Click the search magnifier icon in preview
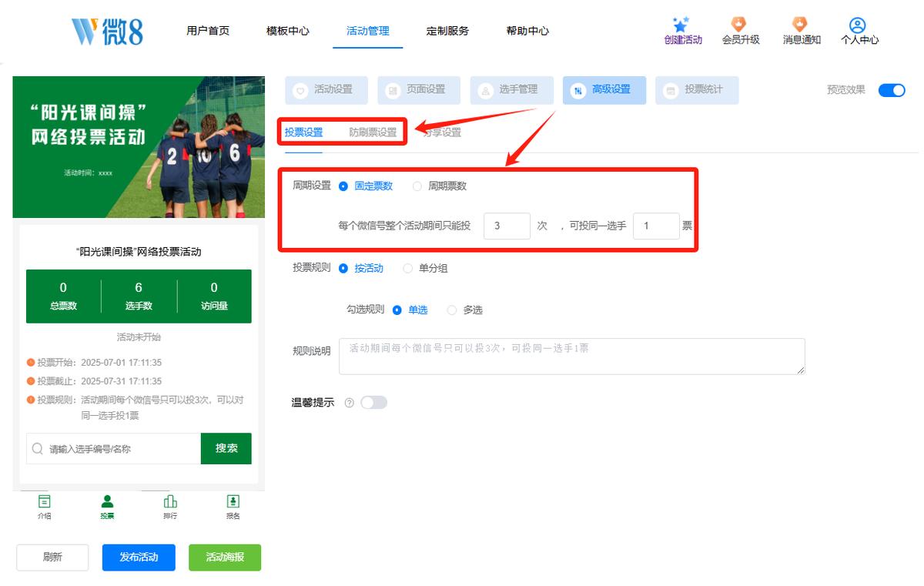 point(38,448)
